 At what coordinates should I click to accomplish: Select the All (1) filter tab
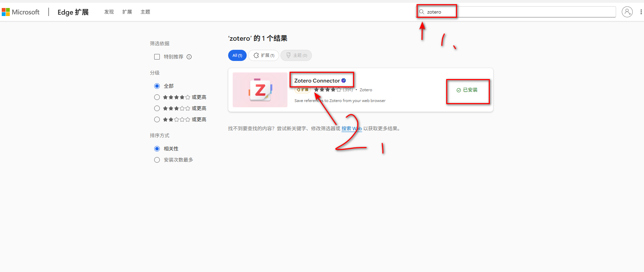tap(237, 55)
